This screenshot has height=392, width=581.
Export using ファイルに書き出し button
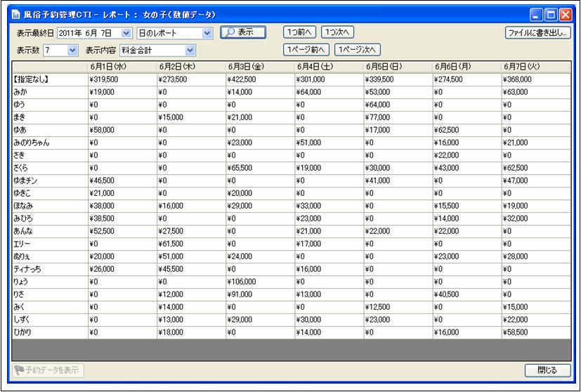(x=538, y=32)
